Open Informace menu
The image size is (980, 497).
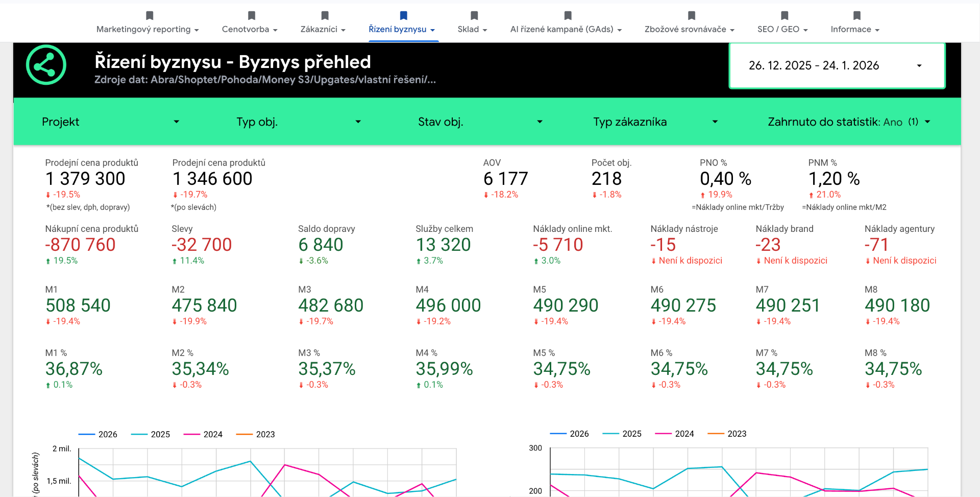[x=855, y=29]
